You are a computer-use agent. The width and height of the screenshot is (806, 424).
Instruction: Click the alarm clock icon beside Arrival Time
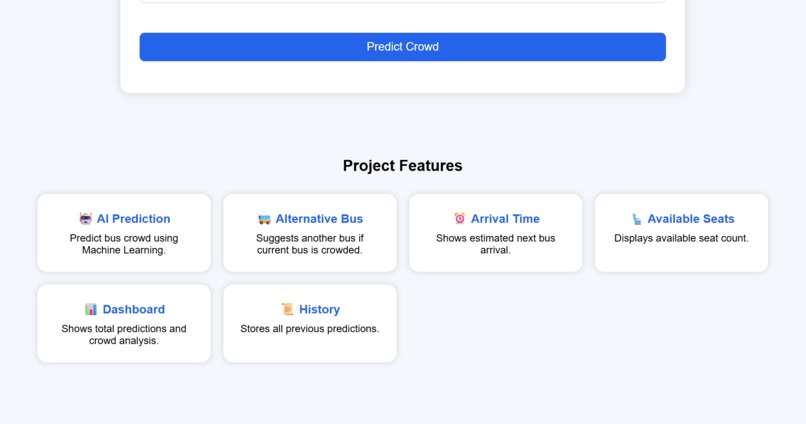point(460,218)
